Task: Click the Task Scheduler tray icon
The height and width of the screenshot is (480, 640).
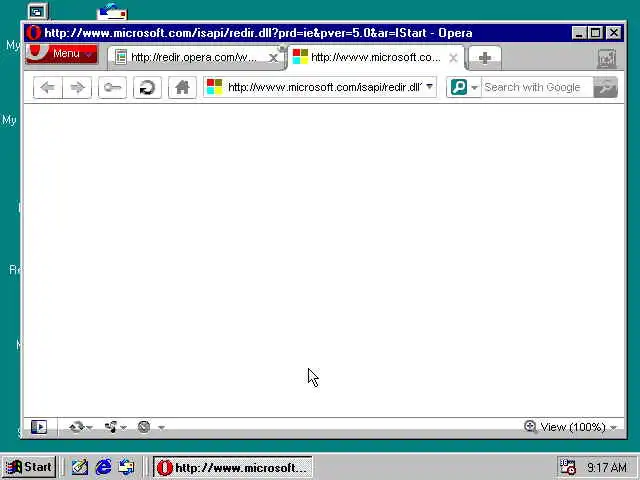Action: pyautogui.click(x=567, y=467)
